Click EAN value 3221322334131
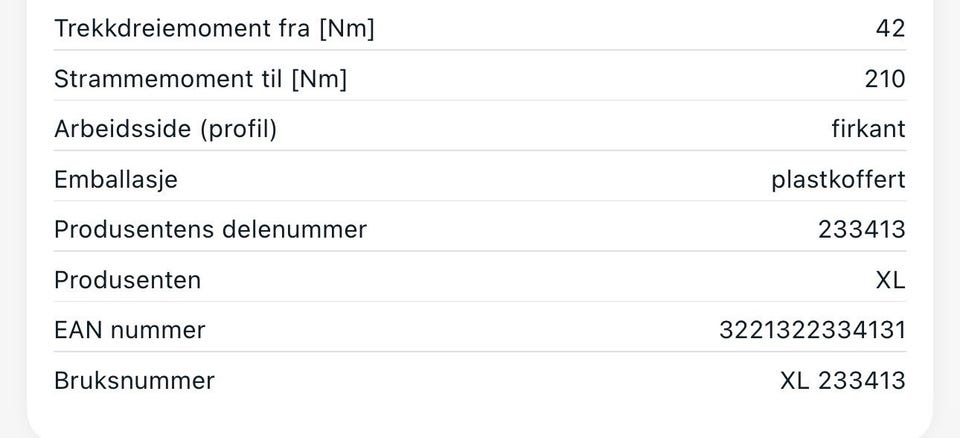This screenshot has height=438, width=960. tap(812, 330)
